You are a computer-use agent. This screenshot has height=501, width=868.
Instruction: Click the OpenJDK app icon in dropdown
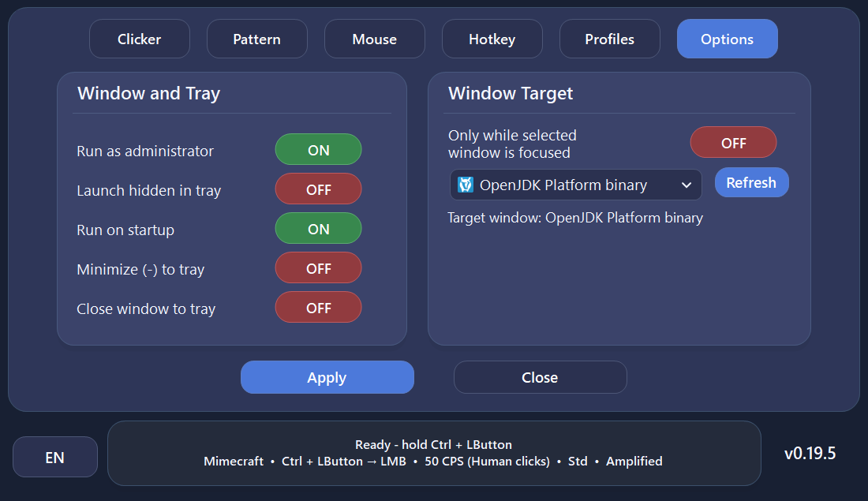pyautogui.click(x=466, y=185)
